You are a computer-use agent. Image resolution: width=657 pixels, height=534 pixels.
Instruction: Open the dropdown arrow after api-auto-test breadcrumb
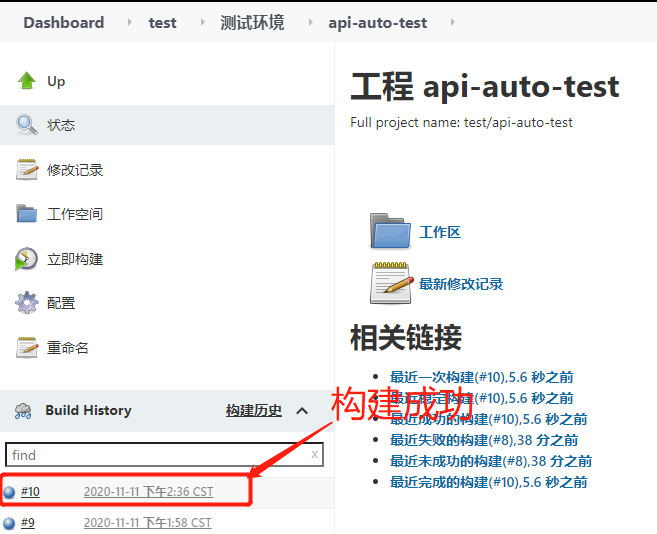coord(453,22)
